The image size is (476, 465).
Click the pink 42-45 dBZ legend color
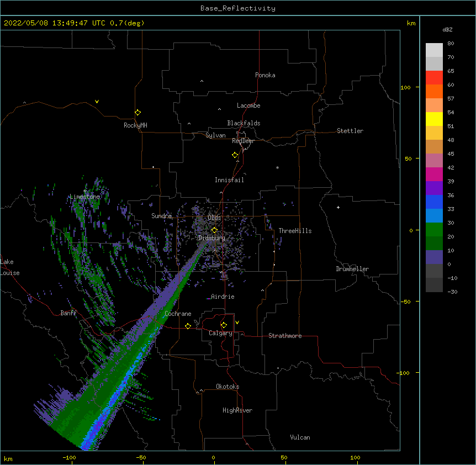[434, 161]
